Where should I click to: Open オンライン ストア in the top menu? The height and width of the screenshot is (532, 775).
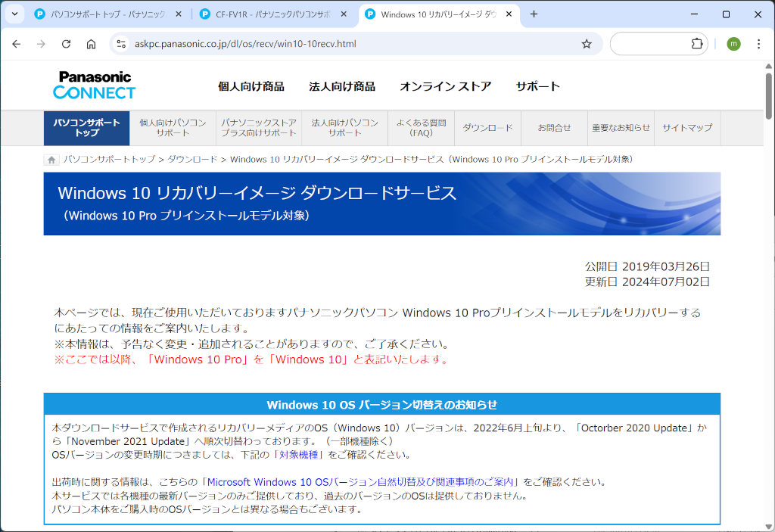[445, 86]
